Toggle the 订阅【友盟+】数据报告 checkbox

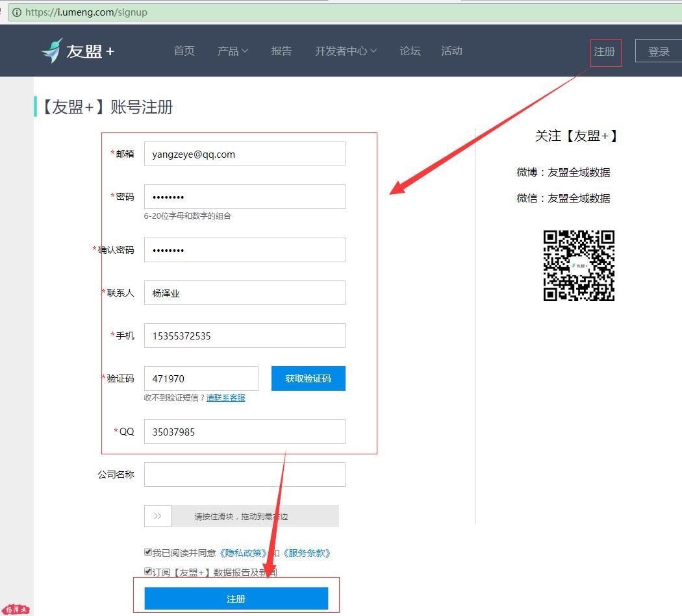148,571
